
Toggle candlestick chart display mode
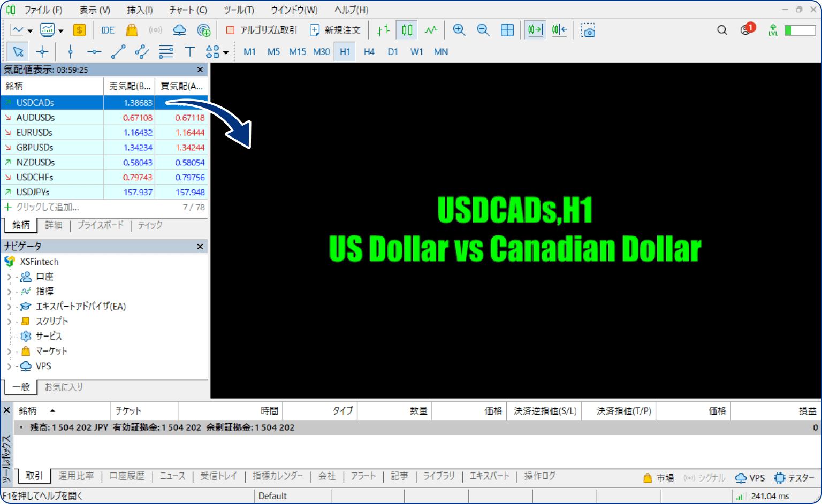[407, 30]
